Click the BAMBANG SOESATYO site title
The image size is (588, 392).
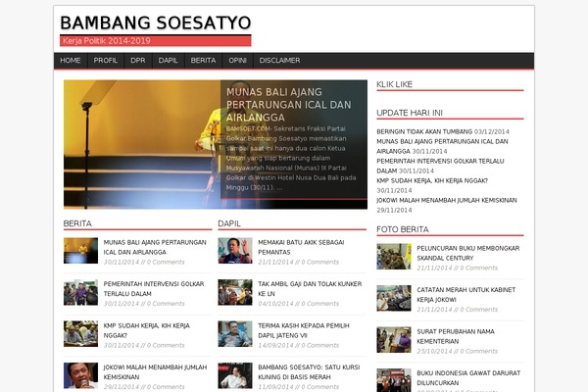click(x=156, y=23)
